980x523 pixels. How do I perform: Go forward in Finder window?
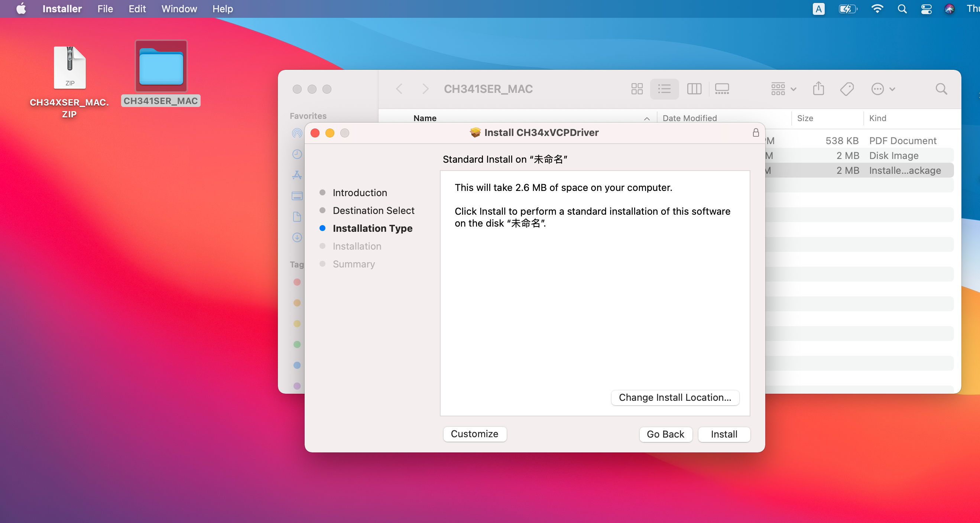[x=425, y=89]
